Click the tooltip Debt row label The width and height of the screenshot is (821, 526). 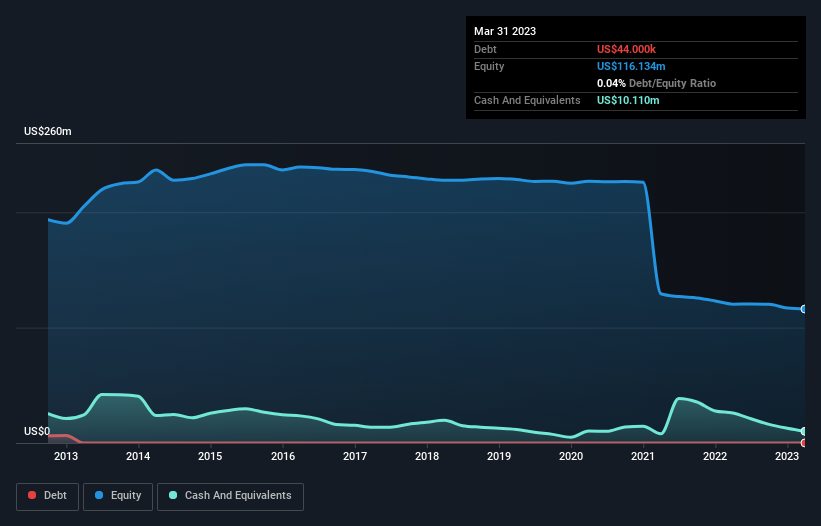click(485, 49)
